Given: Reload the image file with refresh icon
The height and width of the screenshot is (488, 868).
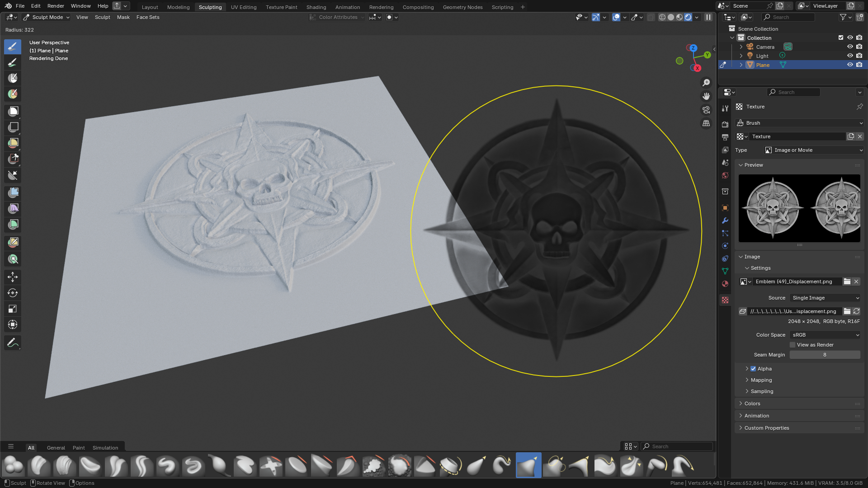Looking at the screenshot, I should click(856, 311).
